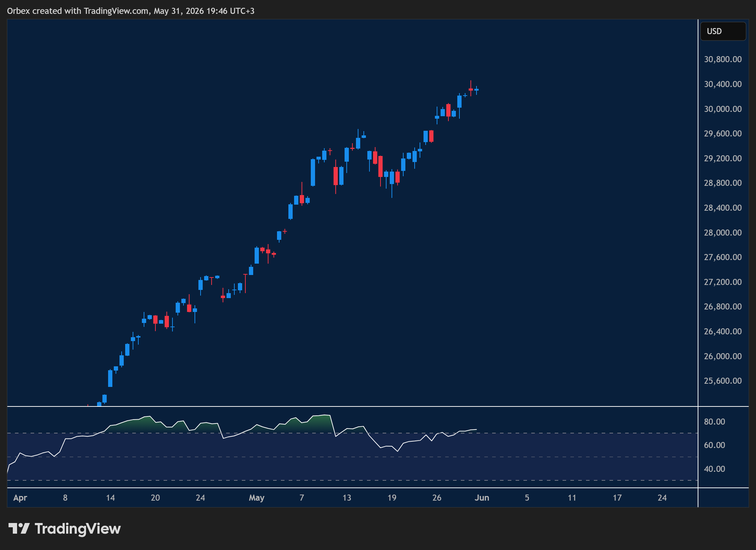Click the 27,600.00 price label
This screenshot has height=550, width=756.
[x=723, y=257]
